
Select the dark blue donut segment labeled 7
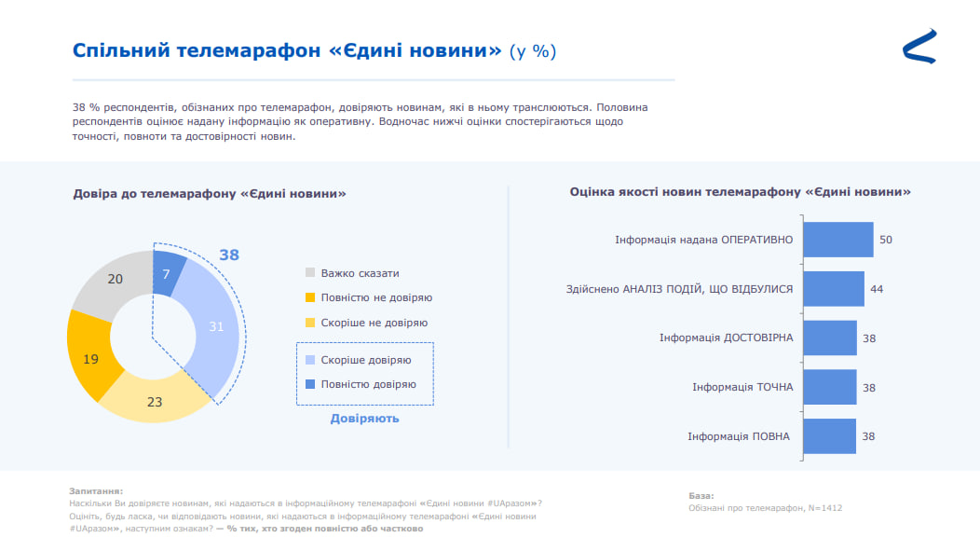[169, 272]
